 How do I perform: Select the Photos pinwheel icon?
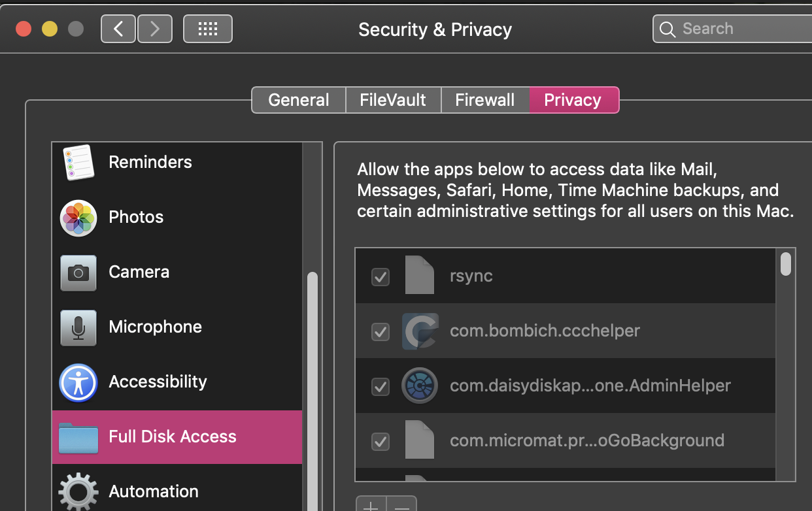tap(78, 218)
